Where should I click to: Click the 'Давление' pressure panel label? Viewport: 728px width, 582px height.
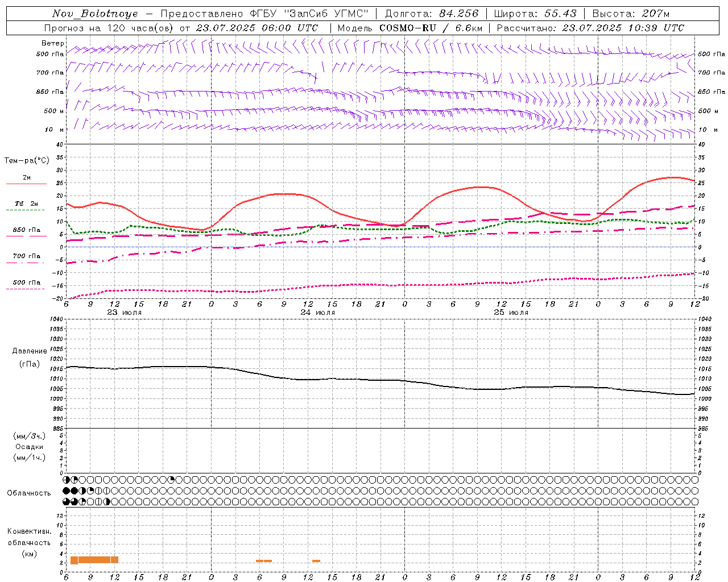coord(30,351)
